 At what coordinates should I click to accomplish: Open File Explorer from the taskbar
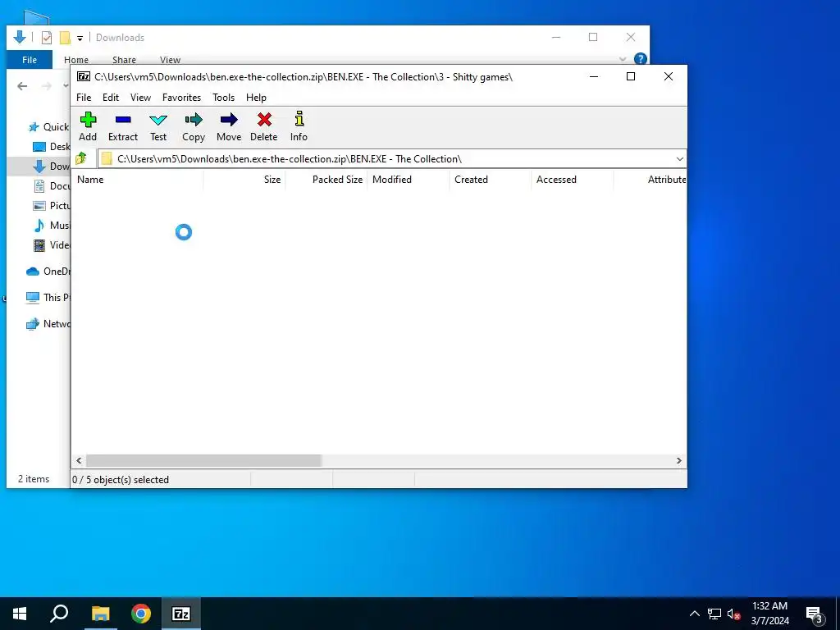coord(100,614)
